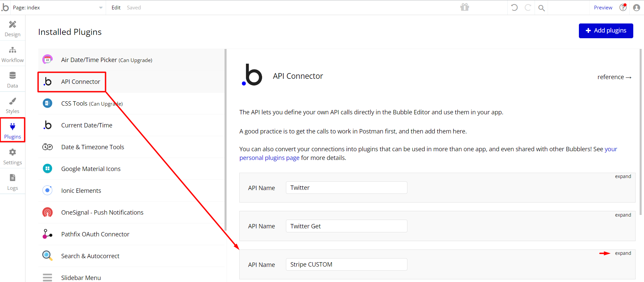Click Search & Autocorrect plugin name
644x282 pixels.
click(x=90, y=256)
